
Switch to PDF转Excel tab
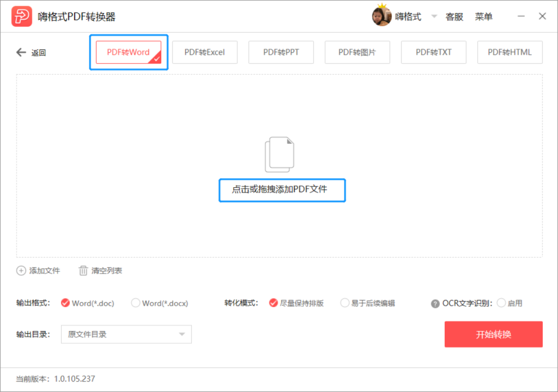[x=205, y=52]
